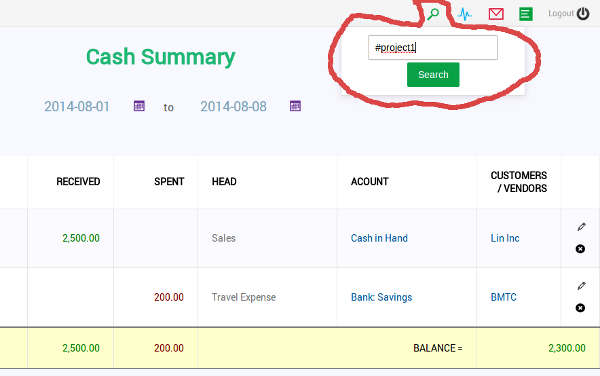Image resolution: width=600 pixels, height=376 pixels.
Task: Click the green magnifier search icon
Action: 433,14
